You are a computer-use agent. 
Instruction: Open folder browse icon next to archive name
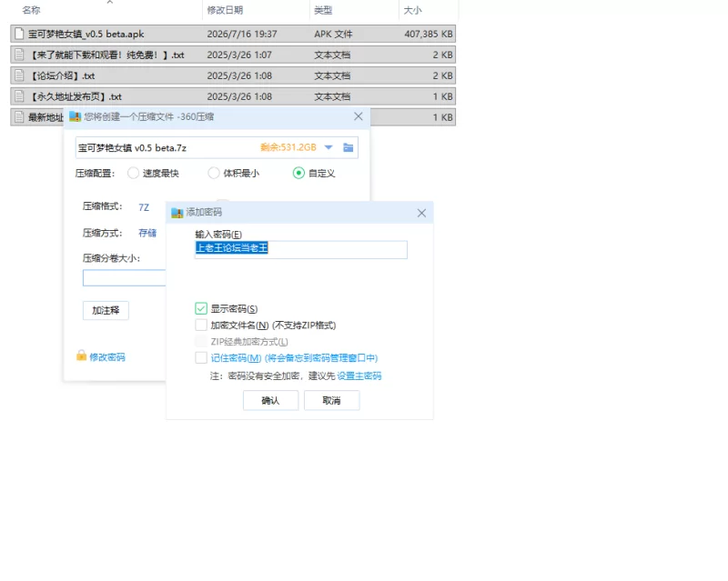(x=348, y=147)
